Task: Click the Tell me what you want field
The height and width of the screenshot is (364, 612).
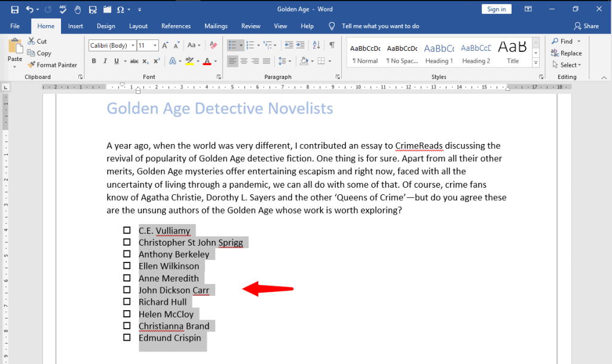Action: [380, 26]
